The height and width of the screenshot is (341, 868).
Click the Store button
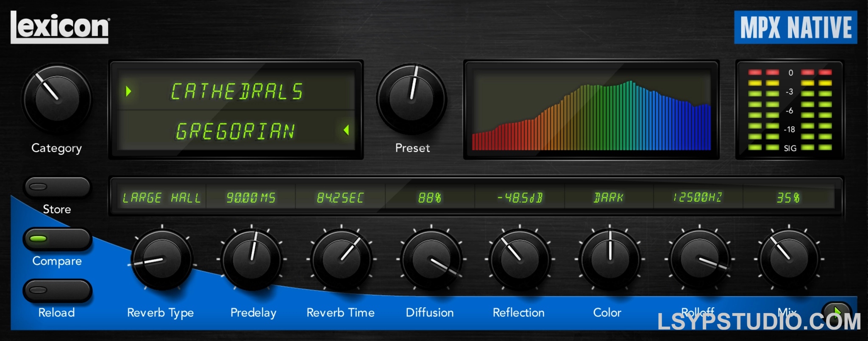coord(57,187)
